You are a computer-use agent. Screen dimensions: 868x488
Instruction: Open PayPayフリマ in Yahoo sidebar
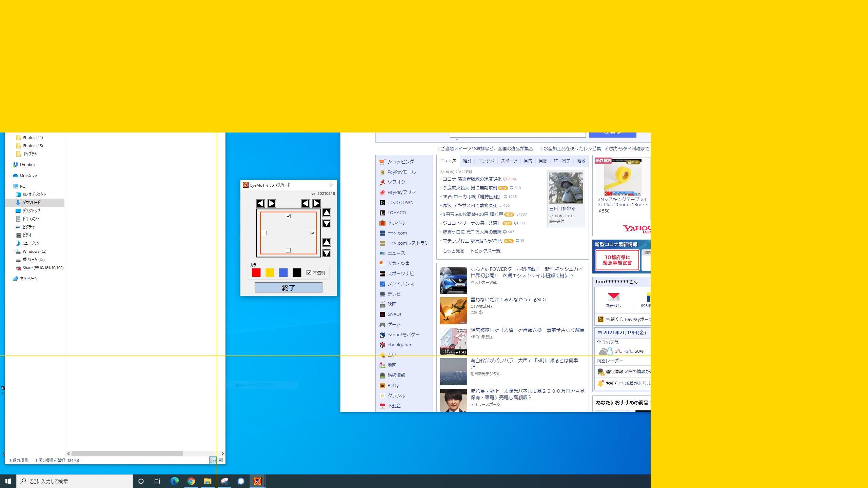401,192
